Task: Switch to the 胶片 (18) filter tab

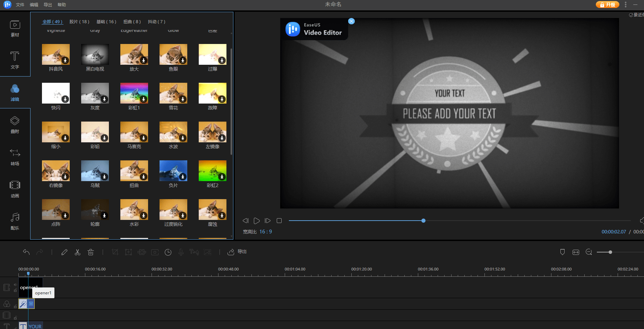Action: [x=79, y=22]
